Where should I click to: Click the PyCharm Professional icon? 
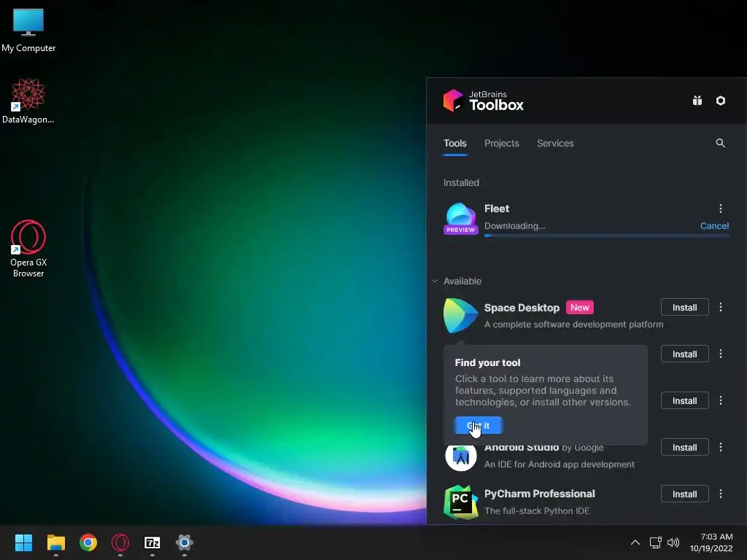(461, 502)
